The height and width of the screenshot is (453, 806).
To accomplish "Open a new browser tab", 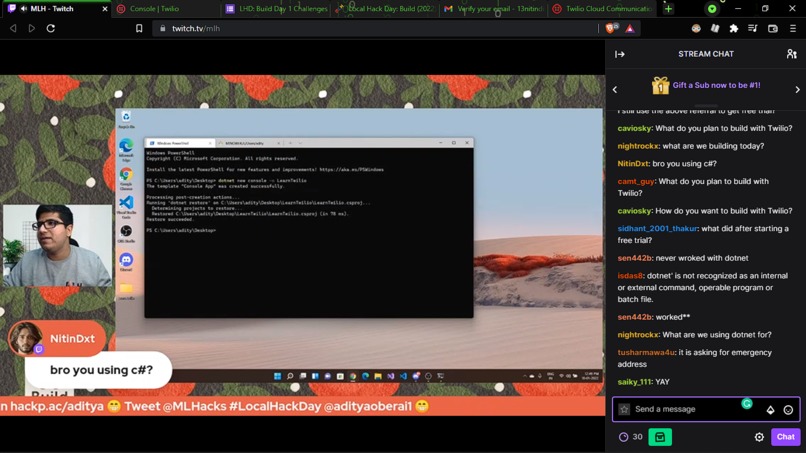I will click(x=668, y=9).
